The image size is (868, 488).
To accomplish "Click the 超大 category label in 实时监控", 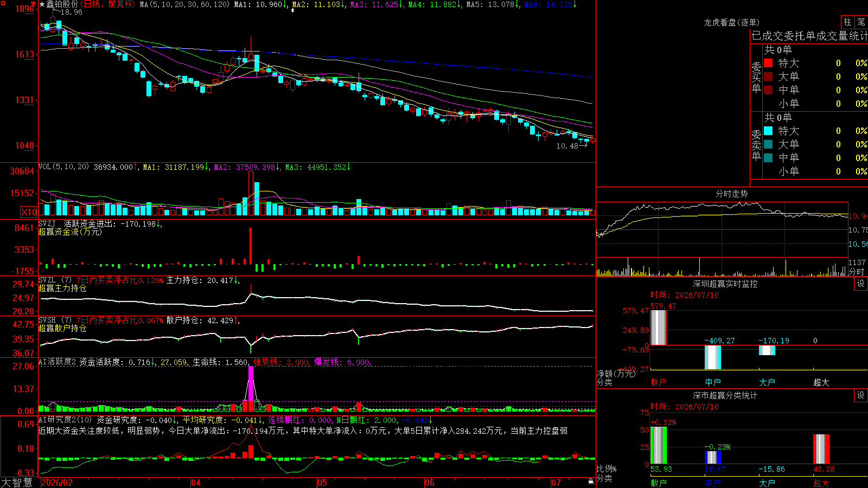I will point(821,382).
